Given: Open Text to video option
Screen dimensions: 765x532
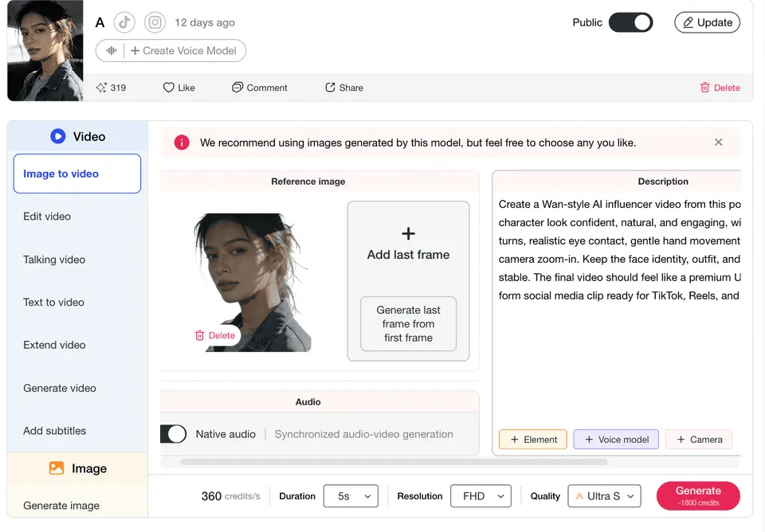Looking at the screenshot, I should [53, 303].
